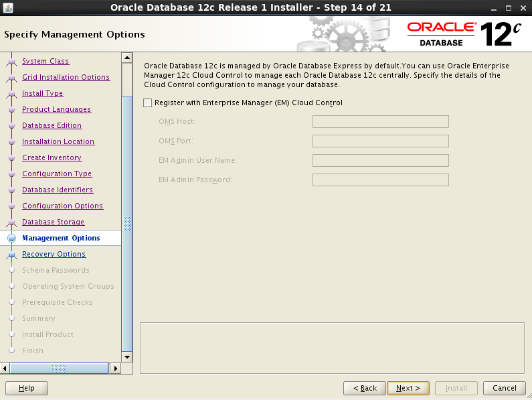Click the EM Admin User Name field
The height and width of the screenshot is (400, 532).
380,160
